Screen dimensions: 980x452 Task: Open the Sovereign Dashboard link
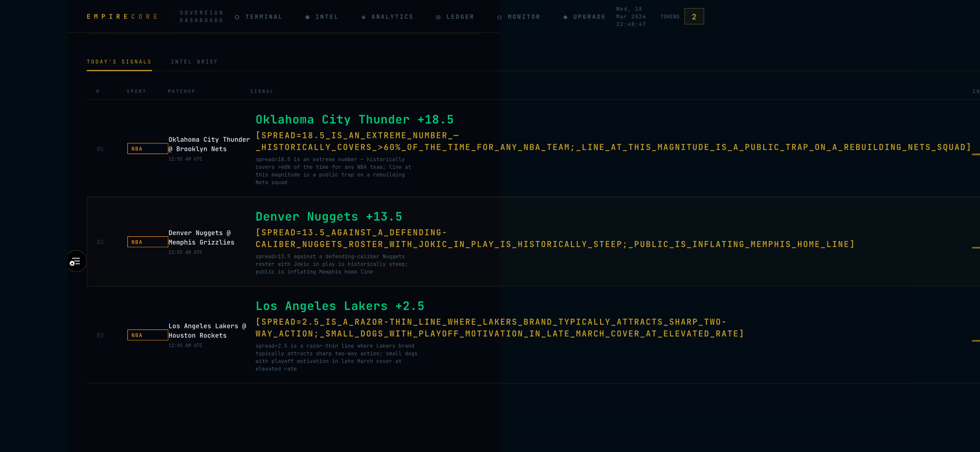202,17
